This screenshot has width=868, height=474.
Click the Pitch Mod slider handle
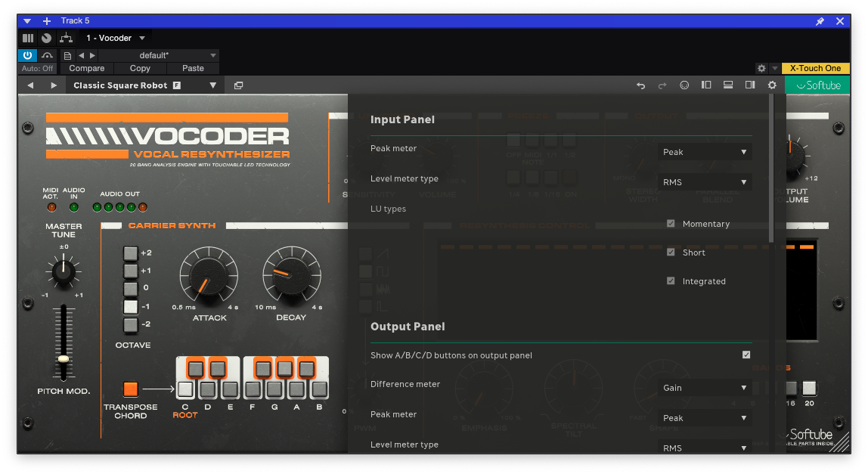[x=64, y=359]
